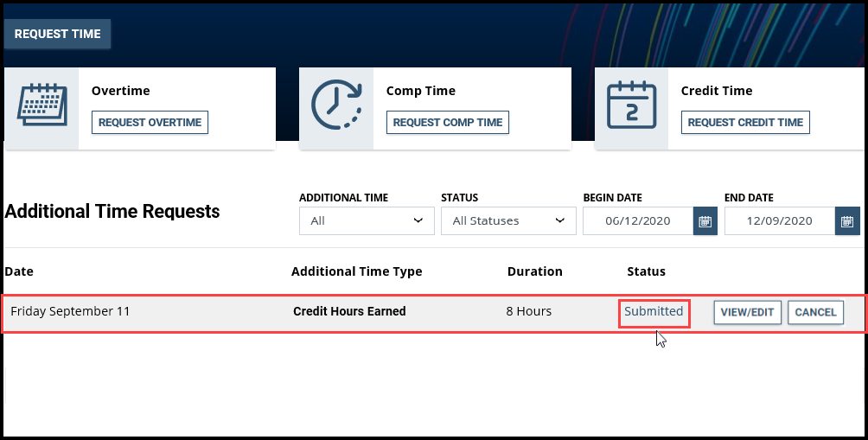The height and width of the screenshot is (440, 868).
Task: Click the Duration column header
Action: click(x=535, y=271)
